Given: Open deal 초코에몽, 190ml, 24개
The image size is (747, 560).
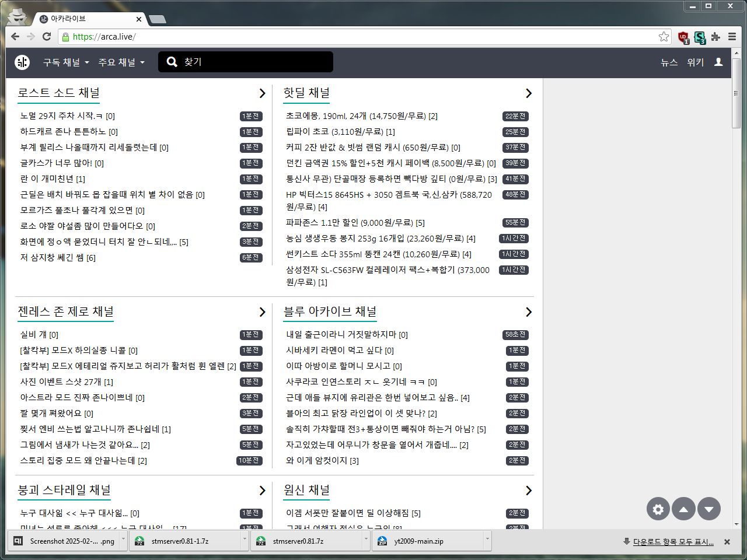Looking at the screenshot, I should tap(361, 116).
